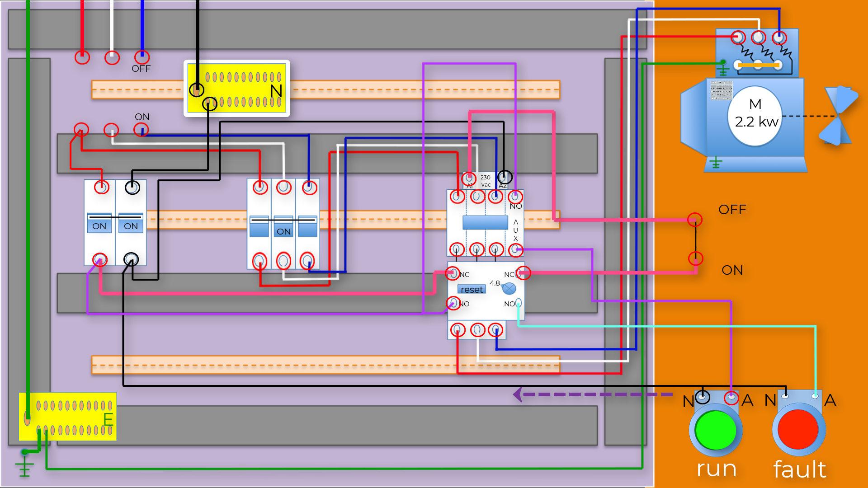The image size is (868, 488).
Task: Click the motor fan blade icon
Action: pyautogui.click(x=838, y=116)
